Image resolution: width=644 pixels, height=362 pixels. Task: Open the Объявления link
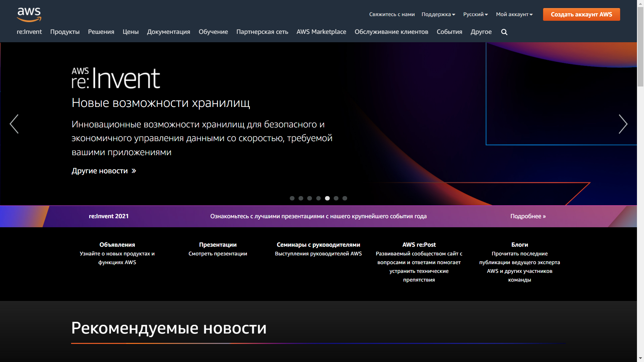tap(117, 245)
